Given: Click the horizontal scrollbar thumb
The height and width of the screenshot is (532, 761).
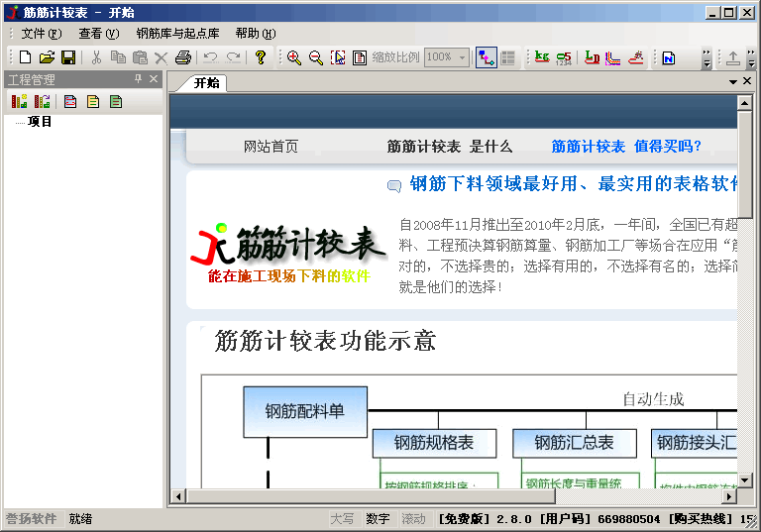Looking at the screenshot, I should point(371,496).
